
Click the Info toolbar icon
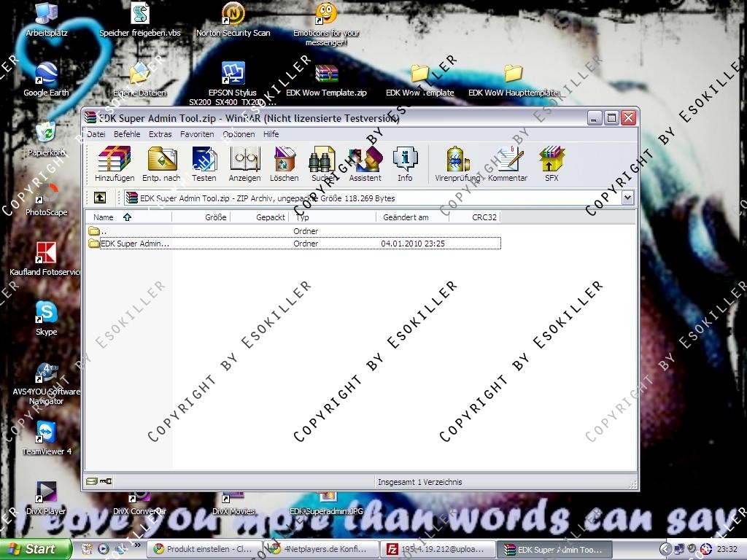(405, 164)
